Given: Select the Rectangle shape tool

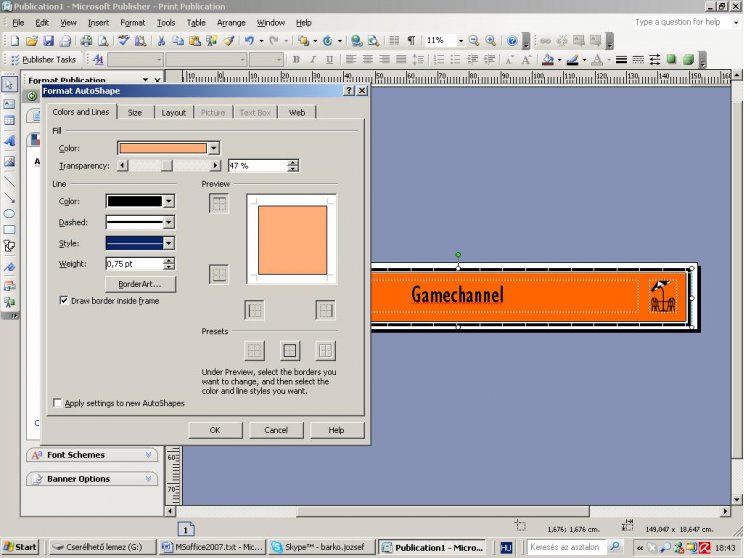Looking at the screenshot, I should pos(9,230).
